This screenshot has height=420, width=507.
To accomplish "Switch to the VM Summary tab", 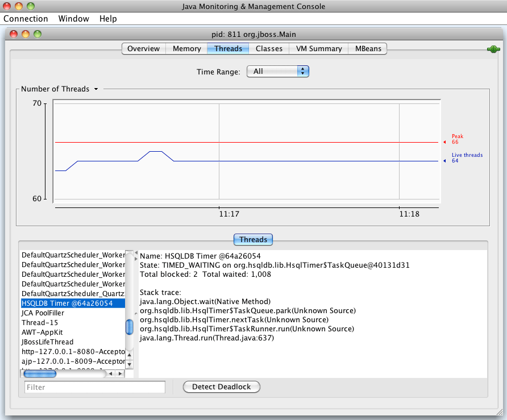I will pos(318,48).
